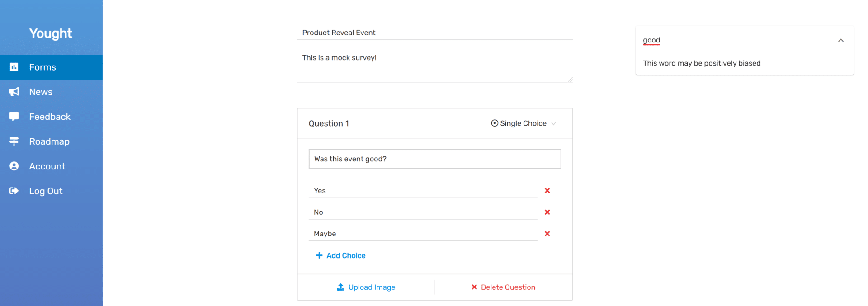Remove the "No" choice with red X
This screenshot has width=868, height=306.
pyautogui.click(x=547, y=212)
